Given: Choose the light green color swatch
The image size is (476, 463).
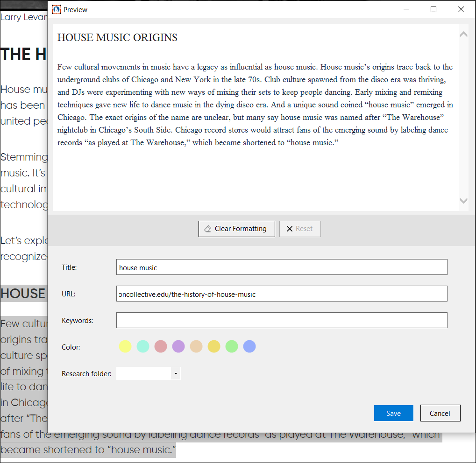Looking at the screenshot, I should point(232,347).
